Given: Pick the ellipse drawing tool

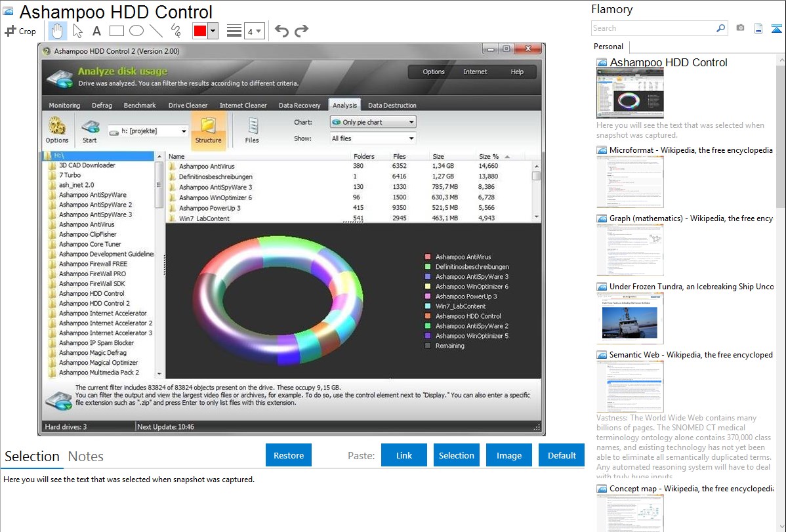Looking at the screenshot, I should click(x=136, y=31).
